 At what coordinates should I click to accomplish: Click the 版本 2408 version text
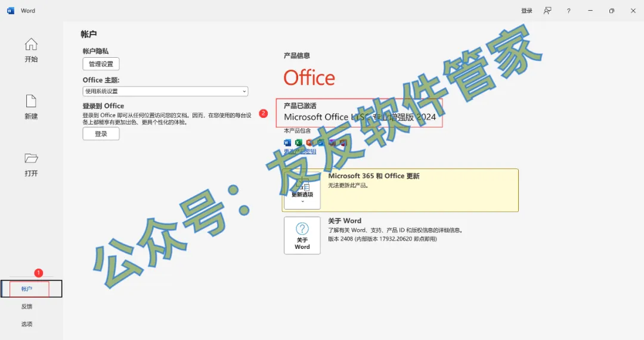point(382,239)
